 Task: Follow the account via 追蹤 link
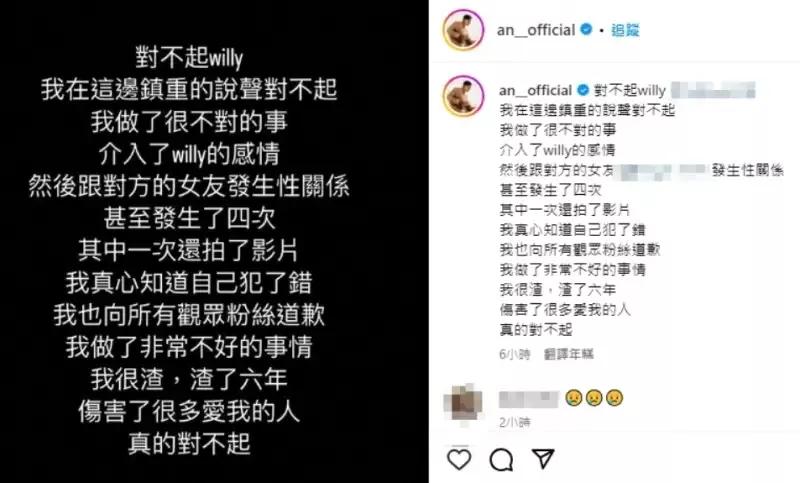pos(625,30)
